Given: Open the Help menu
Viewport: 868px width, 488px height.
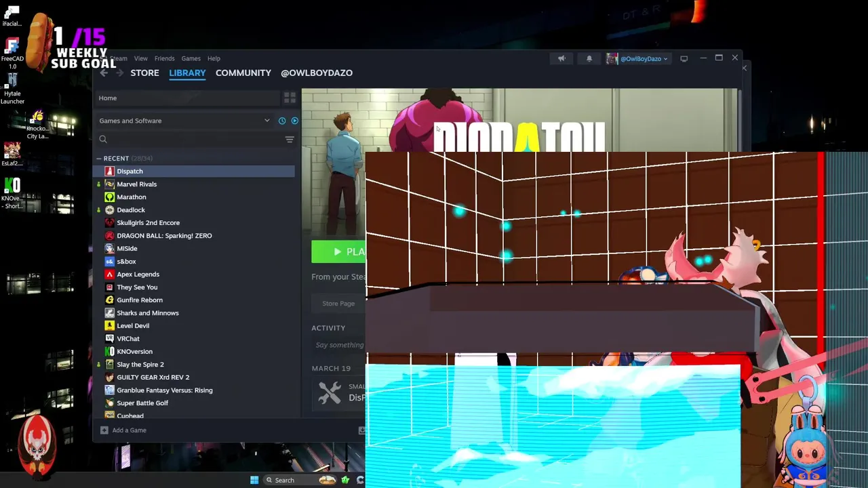Looking at the screenshot, I should 214,58.
